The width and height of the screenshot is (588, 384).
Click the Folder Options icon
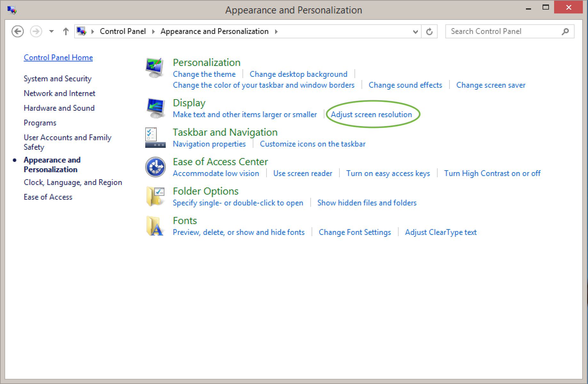[155, 196]
